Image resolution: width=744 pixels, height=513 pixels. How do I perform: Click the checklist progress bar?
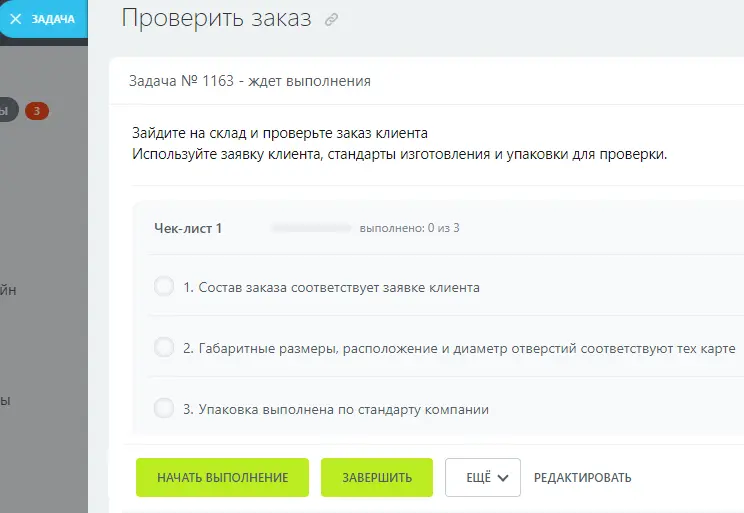point(311,228)
